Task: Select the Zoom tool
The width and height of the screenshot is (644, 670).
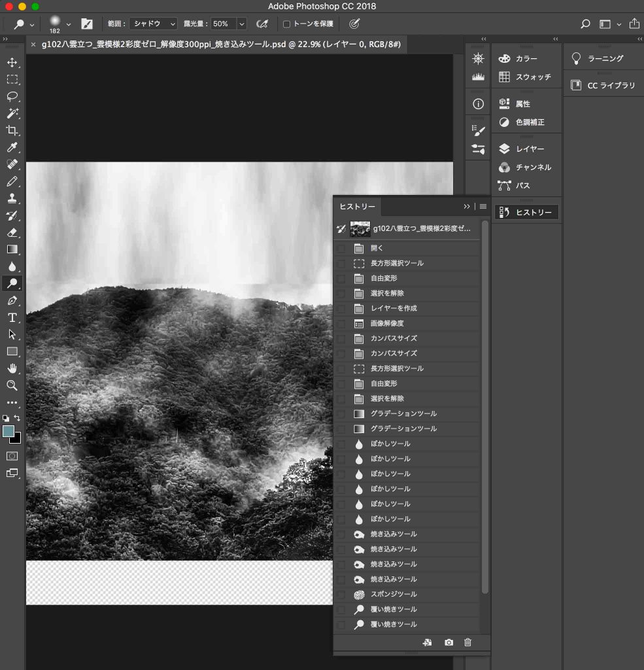Action: coord(12,385)
